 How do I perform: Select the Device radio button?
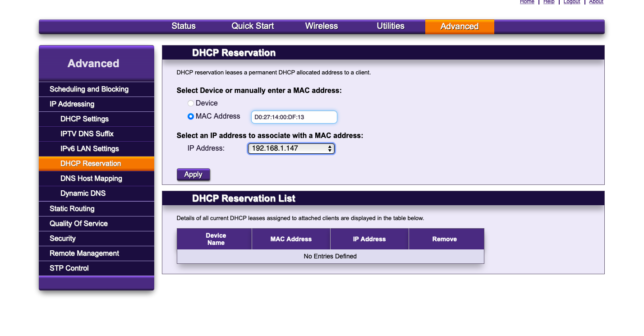191,103
